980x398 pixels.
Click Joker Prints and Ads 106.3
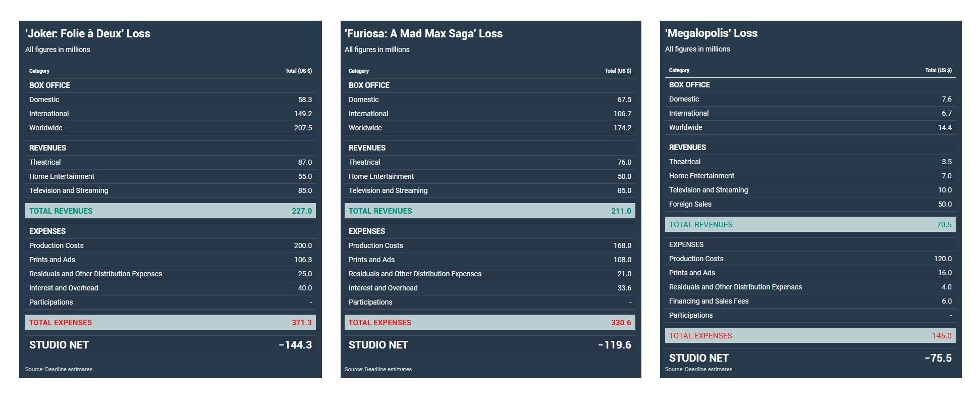pyautogui.click(x=303, y=260)
